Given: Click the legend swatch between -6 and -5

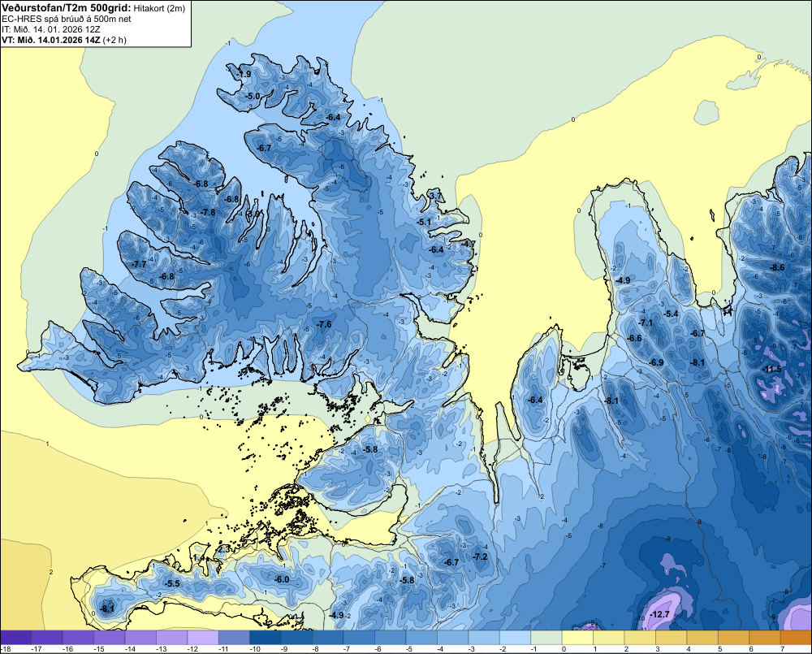Looking at the screenshot, I should click(x=391, y=638).
